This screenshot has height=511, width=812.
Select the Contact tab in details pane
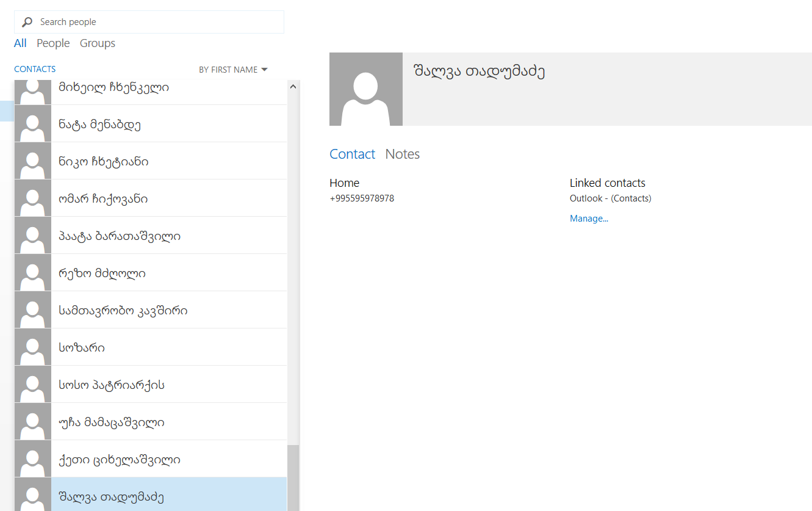[x=352, y=154]
